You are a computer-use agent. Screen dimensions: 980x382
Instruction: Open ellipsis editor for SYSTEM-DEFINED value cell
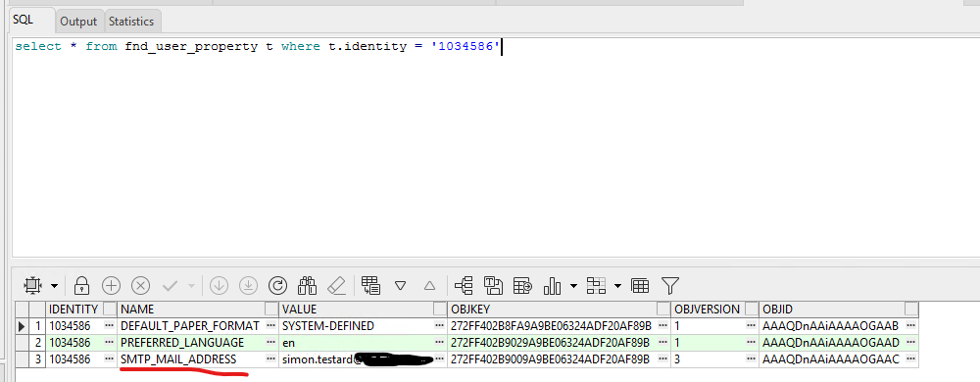440,326
